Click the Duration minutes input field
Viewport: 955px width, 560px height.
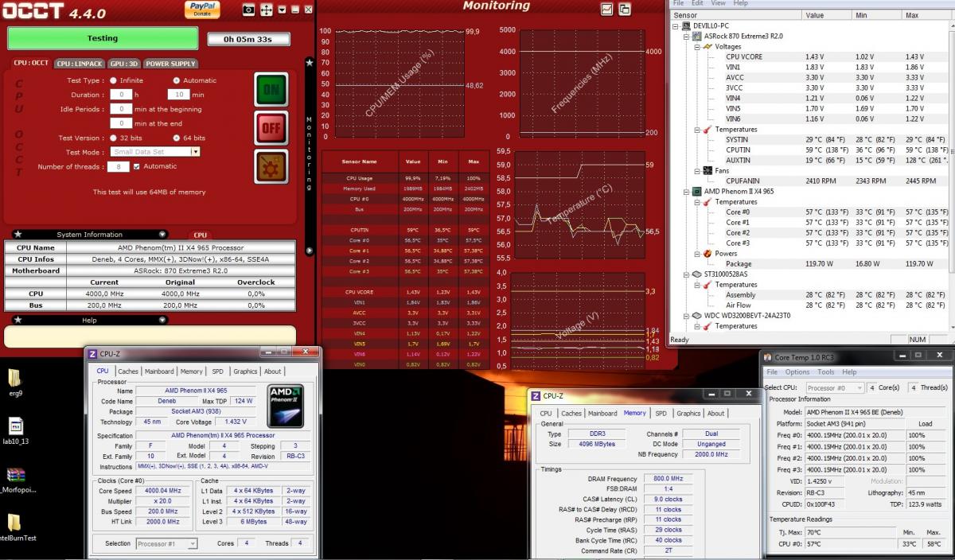[x=177, y=95]
